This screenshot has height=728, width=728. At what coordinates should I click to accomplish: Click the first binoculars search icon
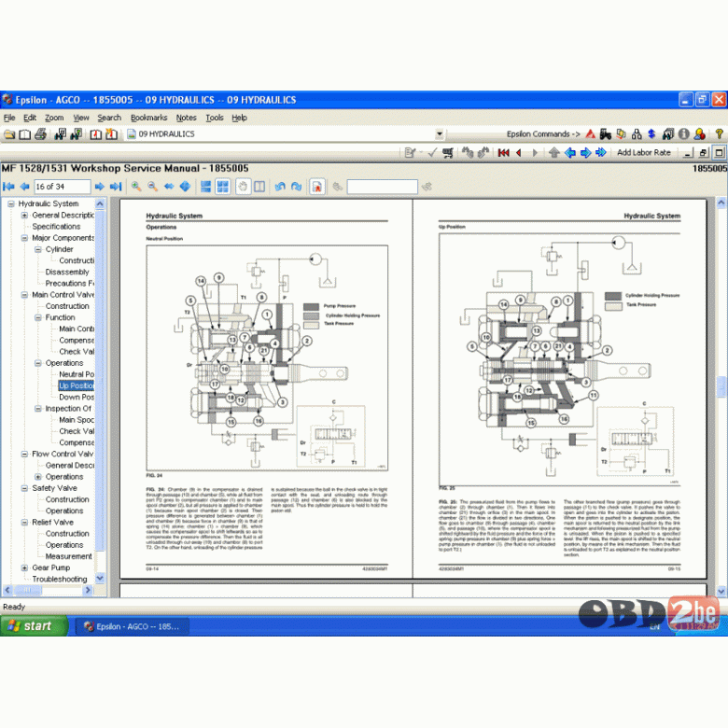coord(60,134)
